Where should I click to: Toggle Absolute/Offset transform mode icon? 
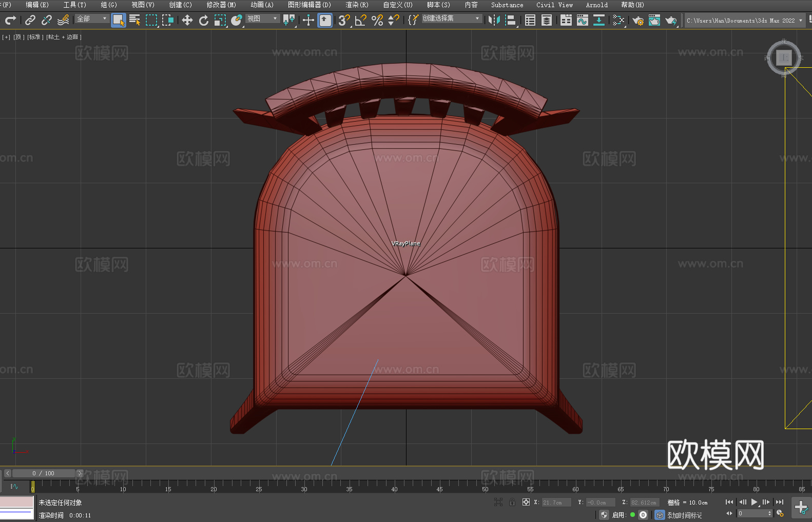(x=526, y=502)
